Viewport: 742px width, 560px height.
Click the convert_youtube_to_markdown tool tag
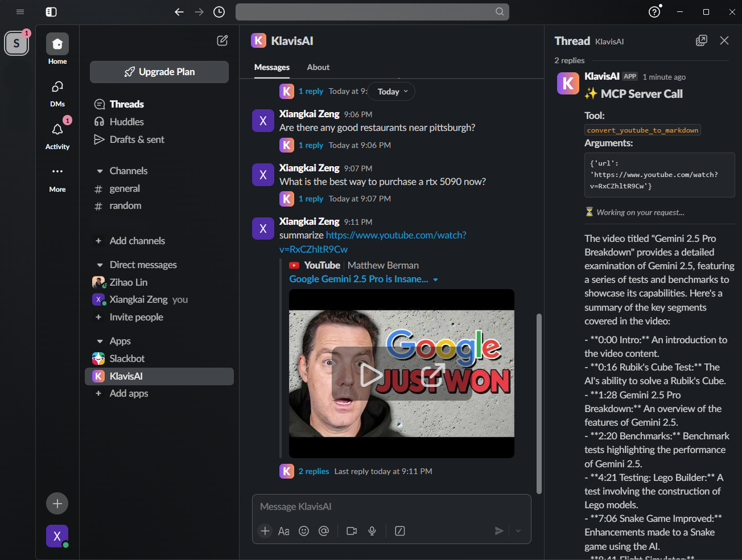point(642,130)
